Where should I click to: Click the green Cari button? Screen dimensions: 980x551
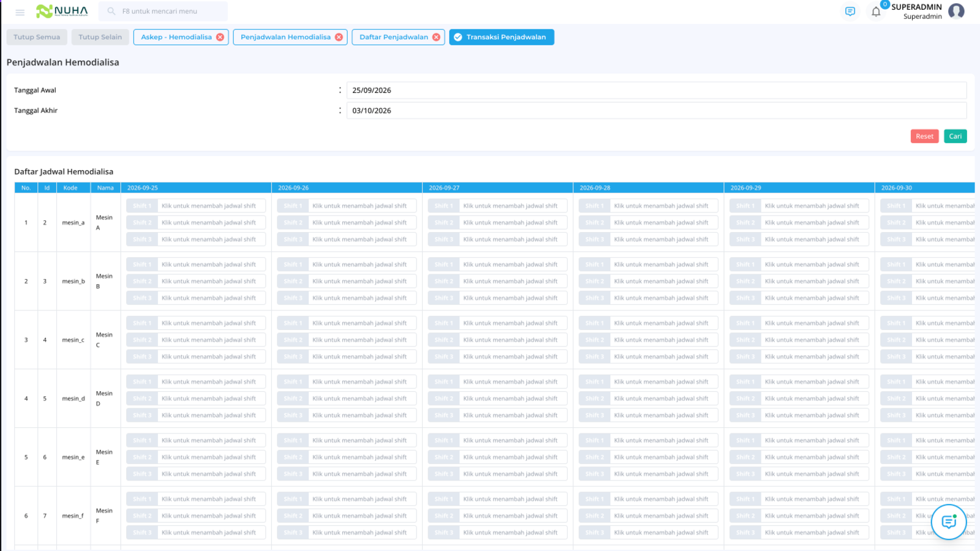pos(956,137)
